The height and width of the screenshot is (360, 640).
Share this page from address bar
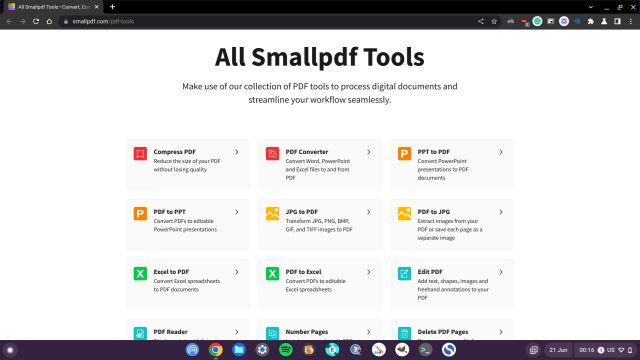[x=481, y=21]
